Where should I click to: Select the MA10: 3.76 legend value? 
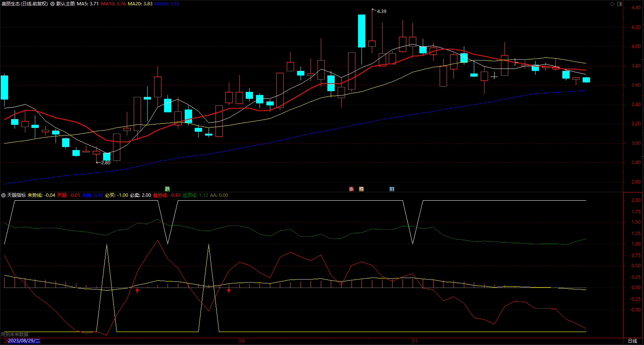pos(113,4)
